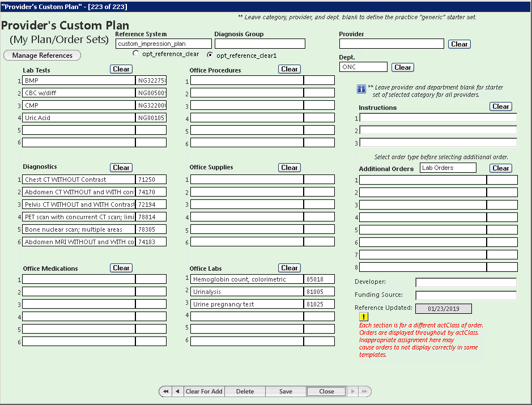Screen dimensions: 532x405
Task: Select the opt_reference_clear radio button
Action: click(x=136, y=53)
